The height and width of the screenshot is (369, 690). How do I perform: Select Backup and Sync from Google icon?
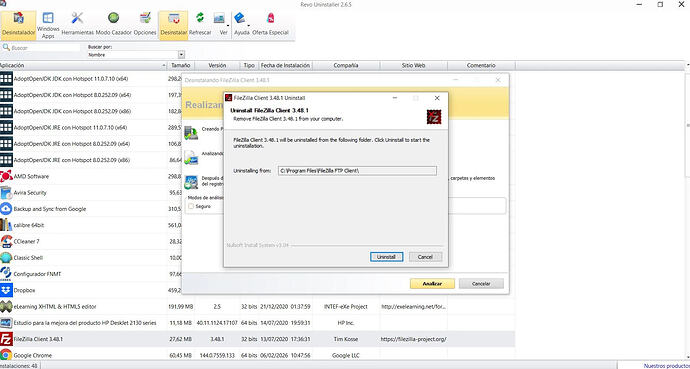click(6, 209)
